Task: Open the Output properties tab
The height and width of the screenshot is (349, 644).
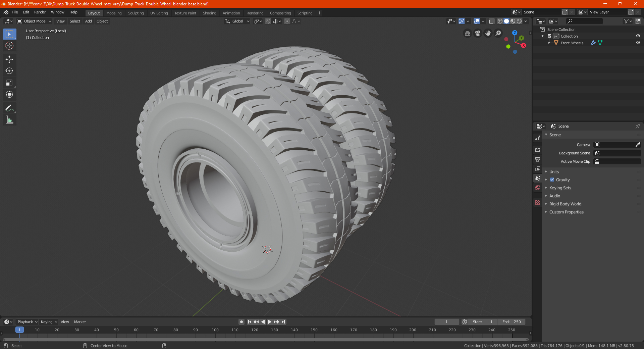Action: coord(538,159)
